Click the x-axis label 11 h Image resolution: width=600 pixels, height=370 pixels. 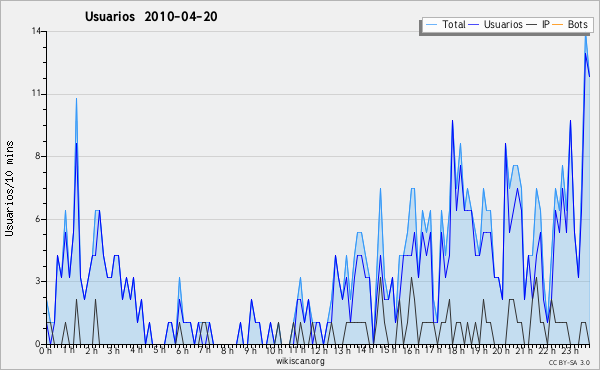pyautogui.click(x=297, y=350)
